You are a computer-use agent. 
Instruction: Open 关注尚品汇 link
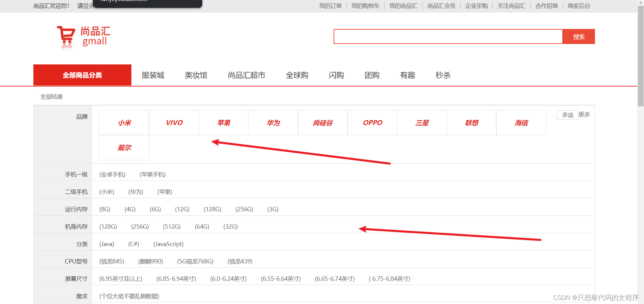click(x=512, y=6)
